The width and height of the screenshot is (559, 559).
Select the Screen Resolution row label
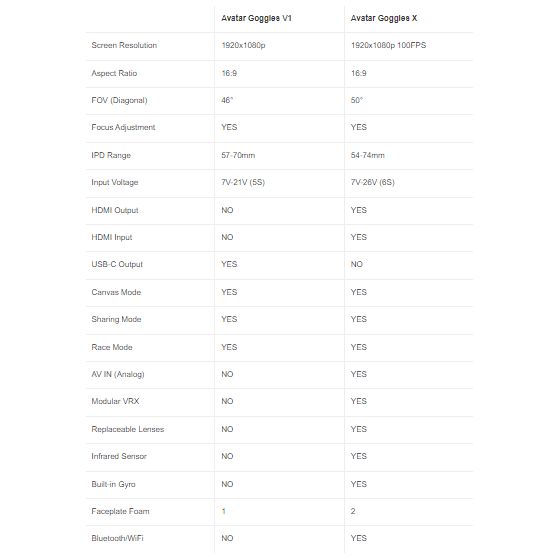(x=124, y=45)
